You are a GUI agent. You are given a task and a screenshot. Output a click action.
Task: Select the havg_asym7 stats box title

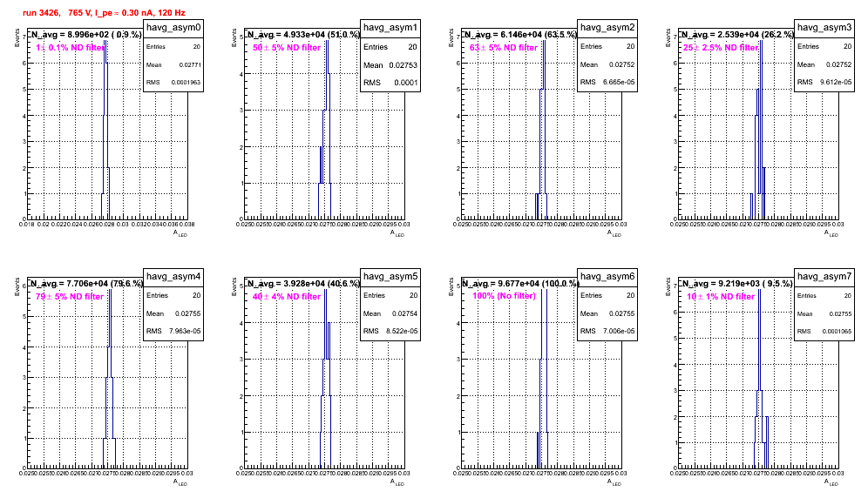[x=824, y=276]
